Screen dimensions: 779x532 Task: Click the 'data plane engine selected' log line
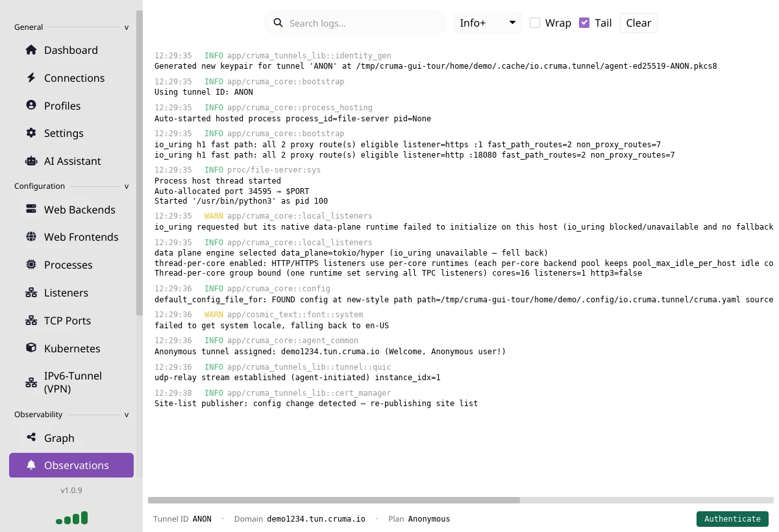[351, 253]
